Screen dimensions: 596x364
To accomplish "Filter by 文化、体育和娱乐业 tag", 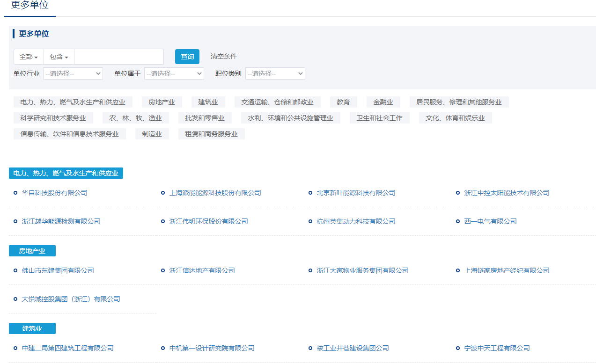I will pyautogui.click(x=456, y=118).
